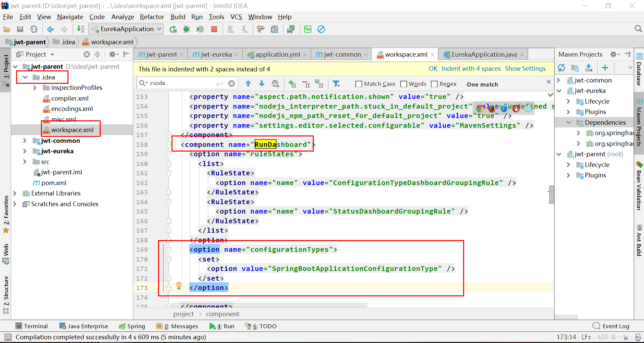
Task: Open Project view dropdown
Action: coord(52,54)
